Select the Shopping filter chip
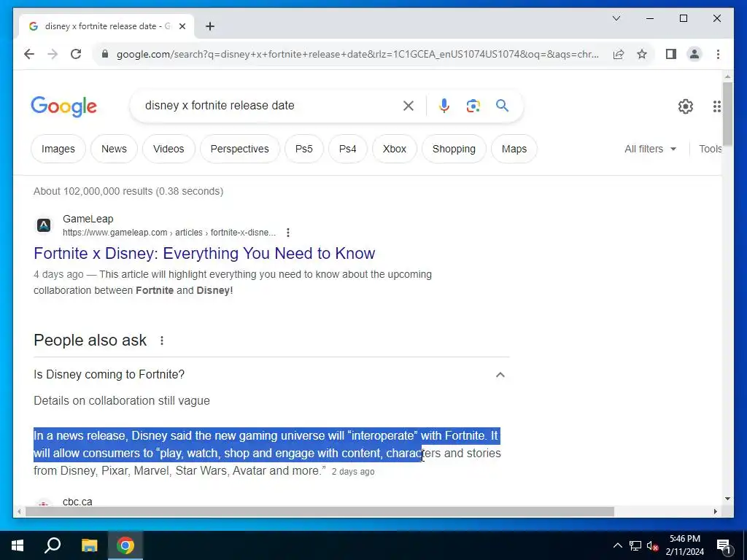The height and width of the screenshot is (560, 747). 454,149
